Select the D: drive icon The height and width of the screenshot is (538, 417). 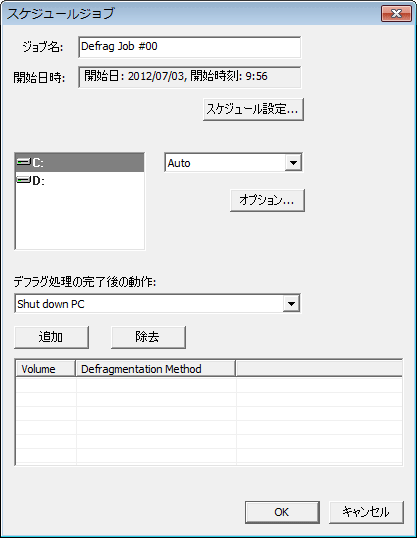(24, 180)
